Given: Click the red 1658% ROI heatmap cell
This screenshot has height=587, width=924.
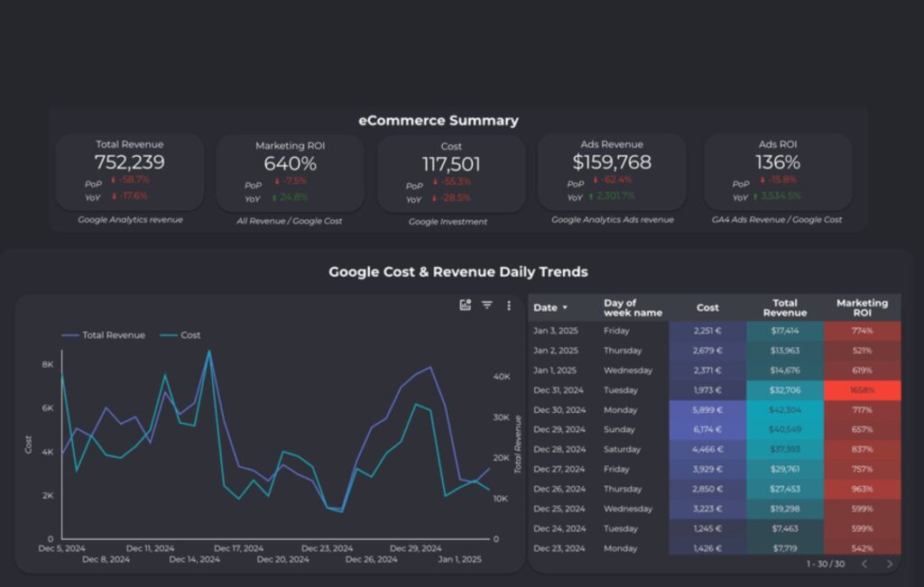Looking at the screenshot, I should [x=863, y=390].
